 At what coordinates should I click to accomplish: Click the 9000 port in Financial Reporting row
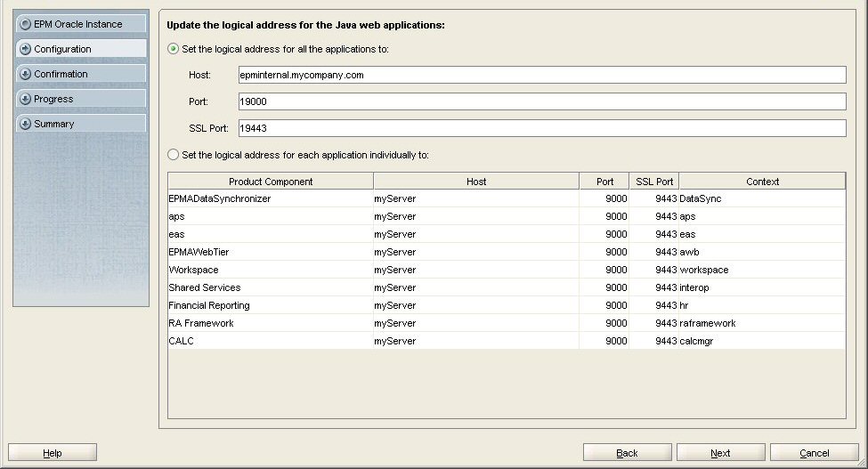[604, 304]
